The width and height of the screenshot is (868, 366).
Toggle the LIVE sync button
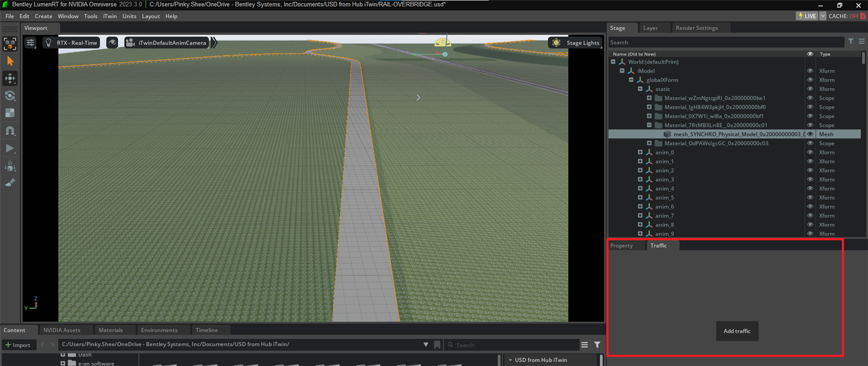point(807,16)
